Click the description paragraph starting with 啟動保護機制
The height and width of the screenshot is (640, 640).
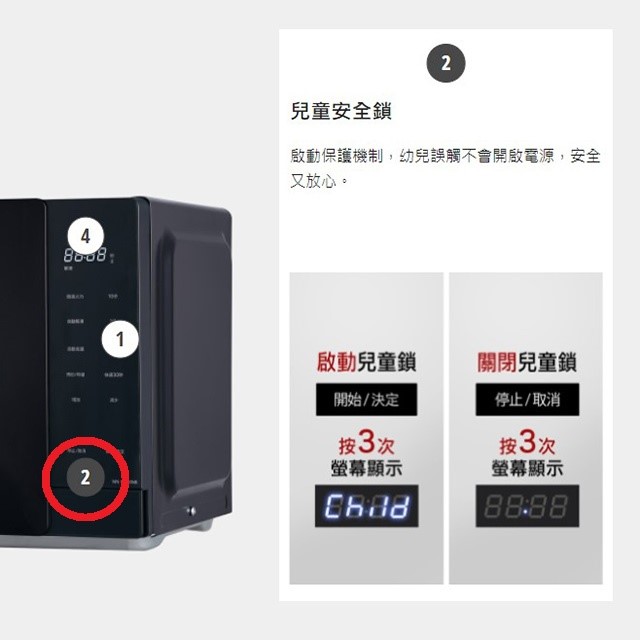(x=445, y=168)
